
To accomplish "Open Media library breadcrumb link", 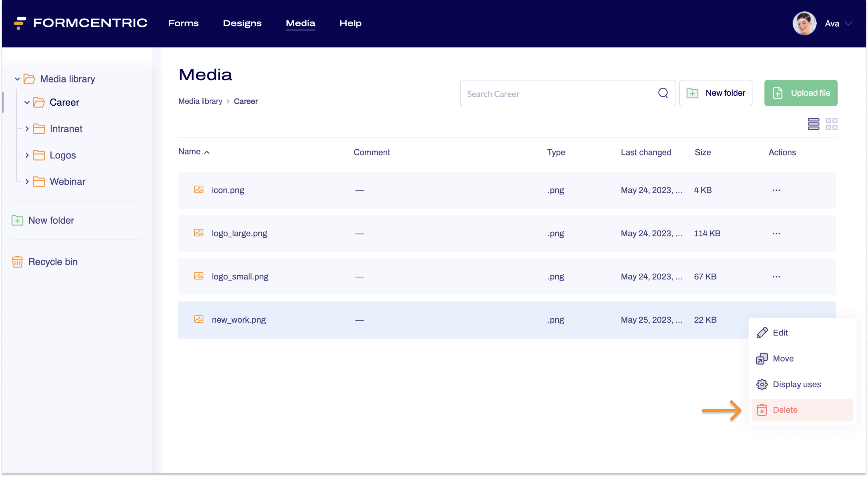I will click(x=200, y=101).
